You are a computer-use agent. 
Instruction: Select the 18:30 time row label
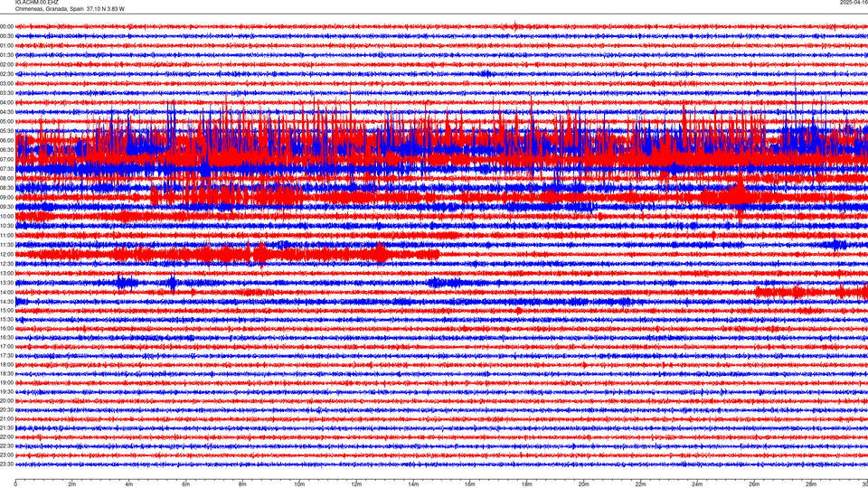point(6,374)
